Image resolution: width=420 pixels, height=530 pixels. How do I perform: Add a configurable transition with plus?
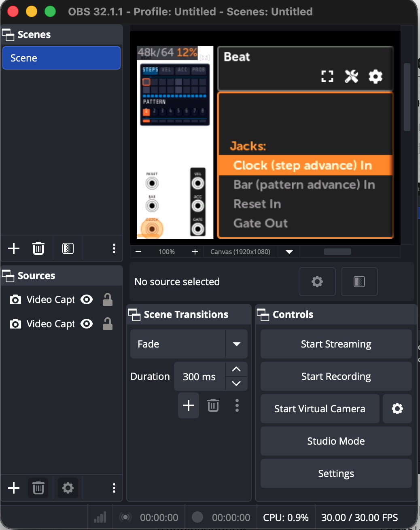189,405
